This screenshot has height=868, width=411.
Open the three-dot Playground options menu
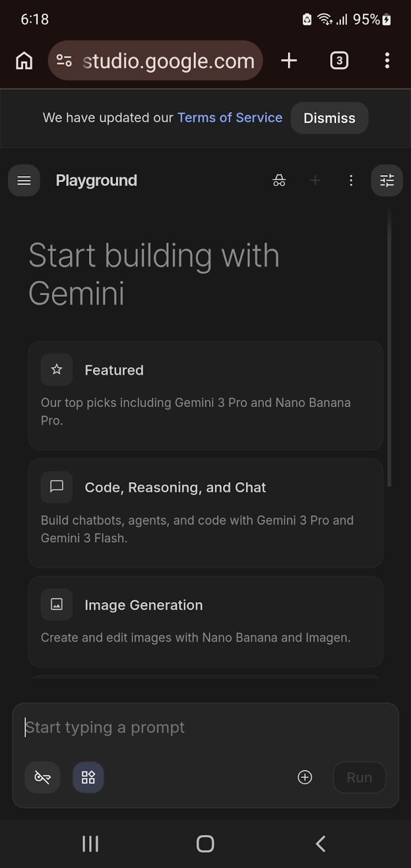351,181
